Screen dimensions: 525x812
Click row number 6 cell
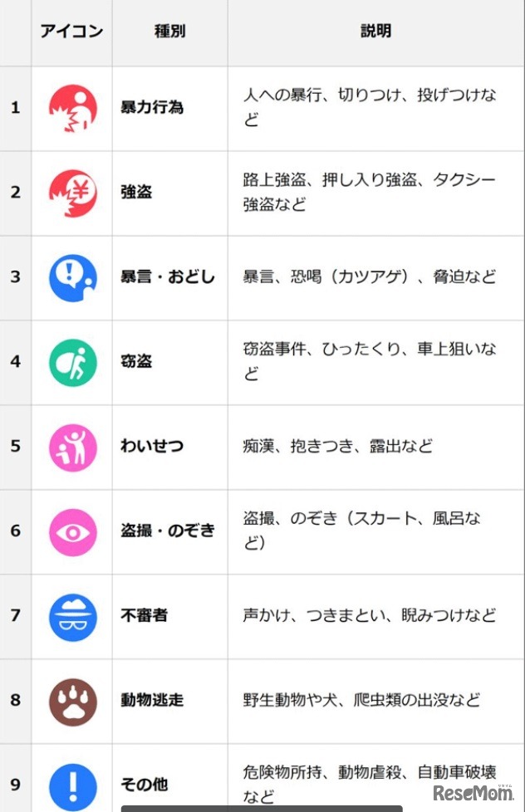[x=15, y=531]
